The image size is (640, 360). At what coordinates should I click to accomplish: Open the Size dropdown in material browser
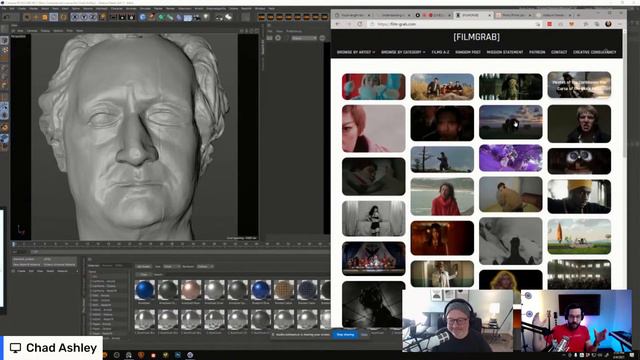tap(171, 267)
